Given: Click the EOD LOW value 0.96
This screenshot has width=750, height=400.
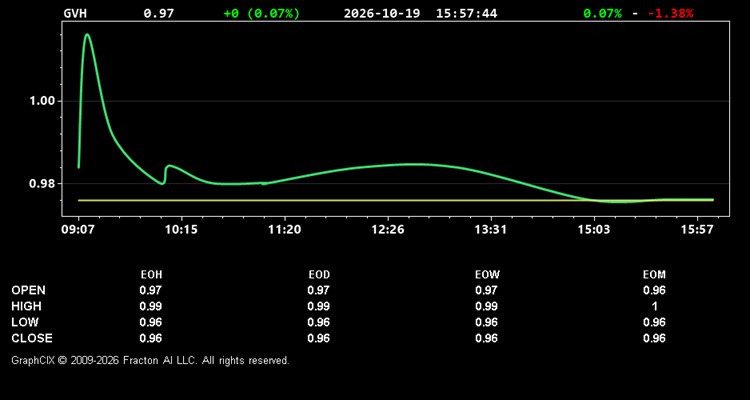Looking at the screenshot, I should pos(319,322).
